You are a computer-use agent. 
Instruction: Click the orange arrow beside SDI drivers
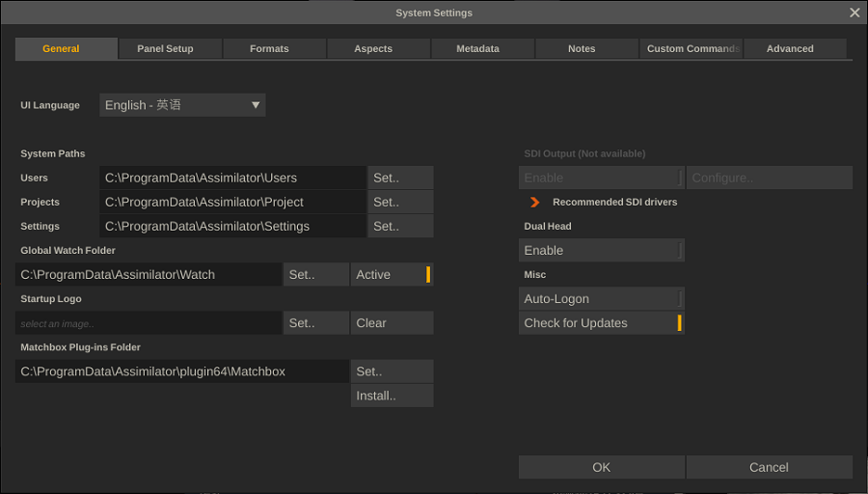click(x=534, y=203)
